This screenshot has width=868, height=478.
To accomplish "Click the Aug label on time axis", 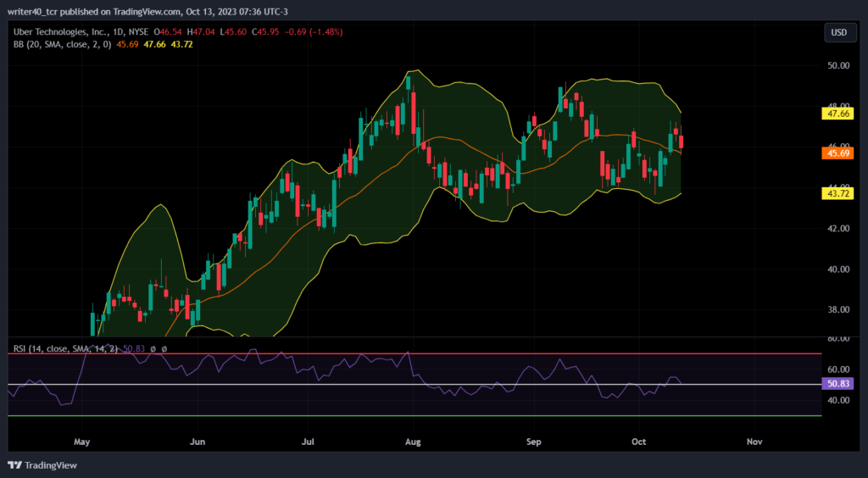I will [413, 442].
